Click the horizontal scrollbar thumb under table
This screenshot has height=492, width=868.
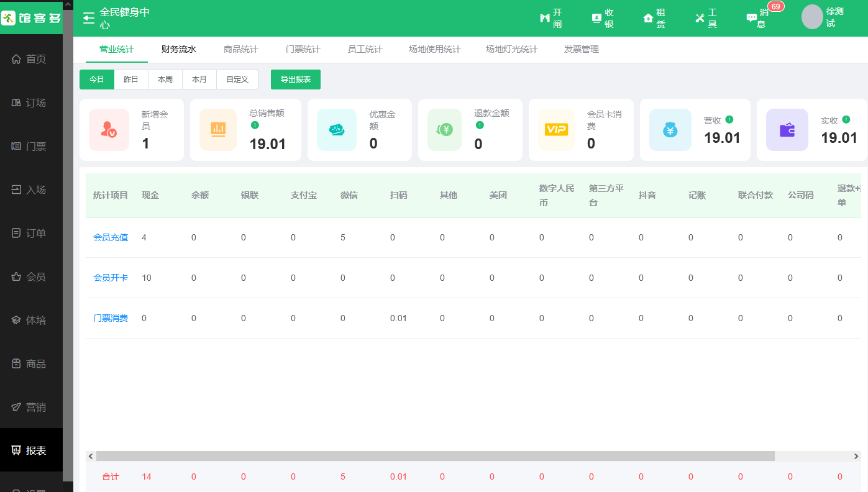pos(436,456)
